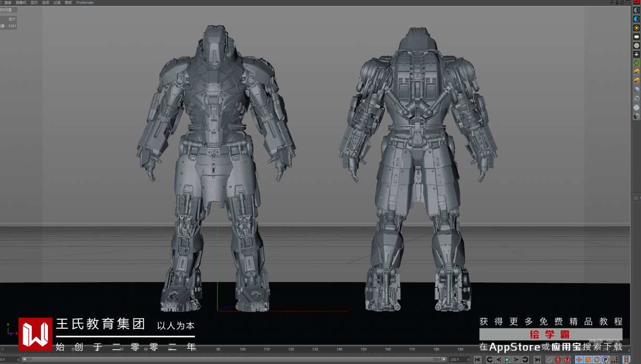Play the animation forwards
The image size is (641, 364).
pos(508,360)
